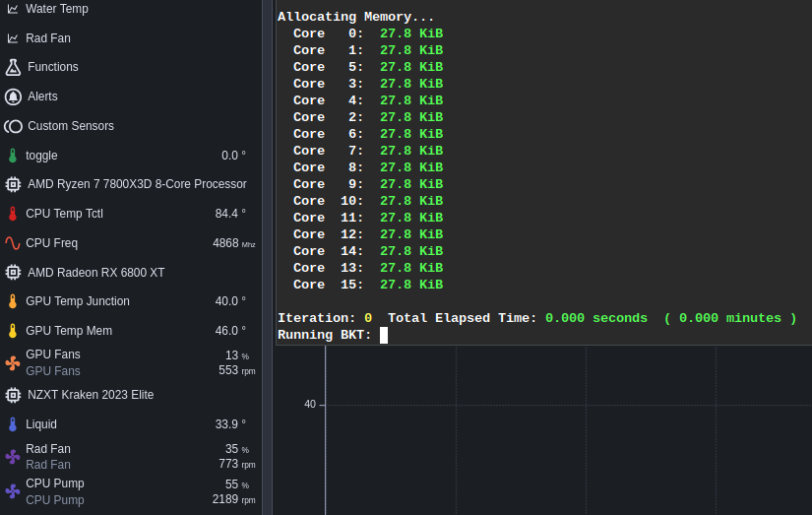Click the Core 10 memory line
Viewport: 812px width, 515px height.
pos(368,201)
